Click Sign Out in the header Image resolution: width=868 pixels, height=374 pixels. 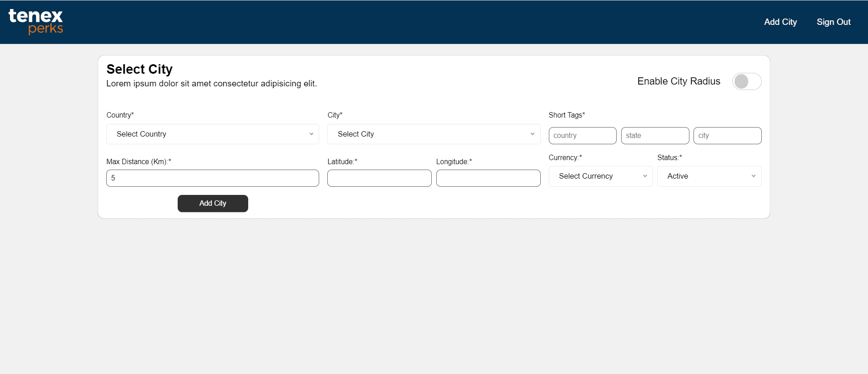click(x=834, y=22)
